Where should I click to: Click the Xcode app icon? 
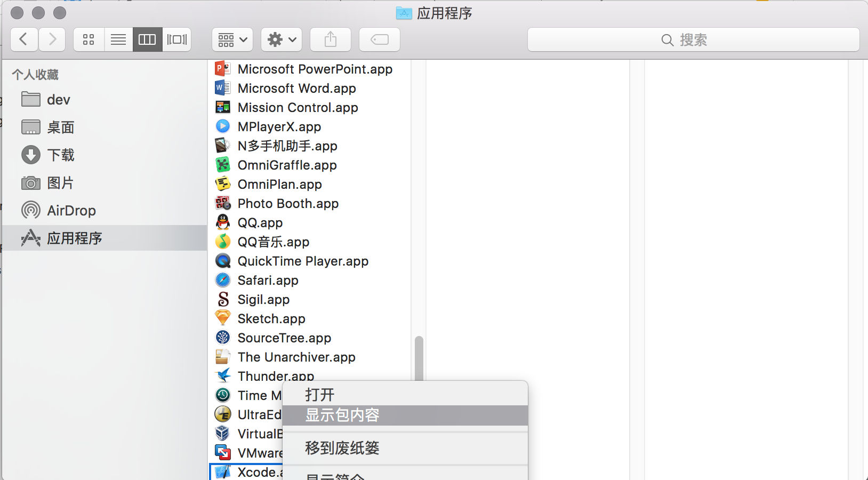222,472
